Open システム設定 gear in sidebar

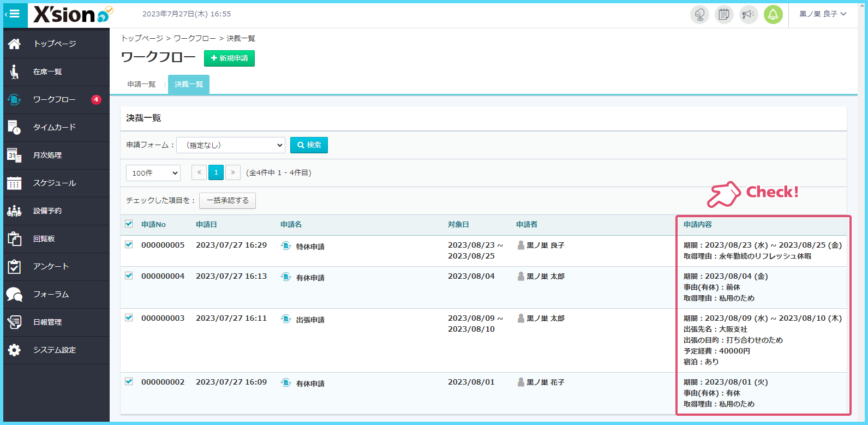point(55,350)
